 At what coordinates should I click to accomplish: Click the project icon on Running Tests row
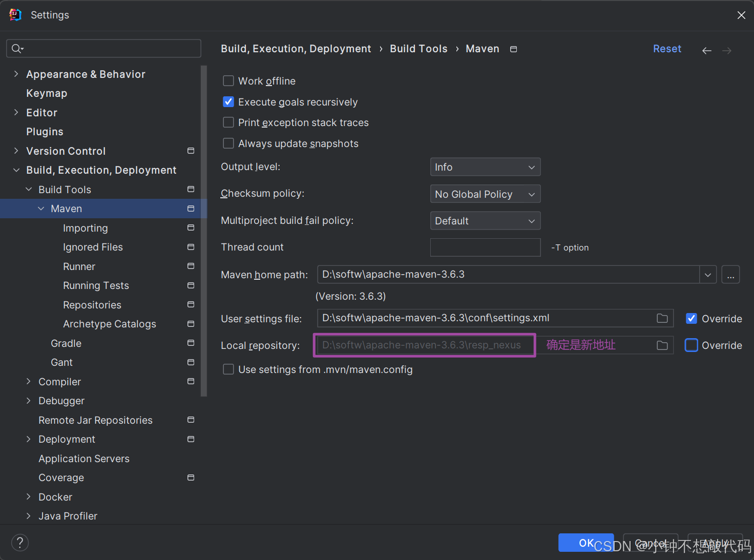tap(191, 285)
